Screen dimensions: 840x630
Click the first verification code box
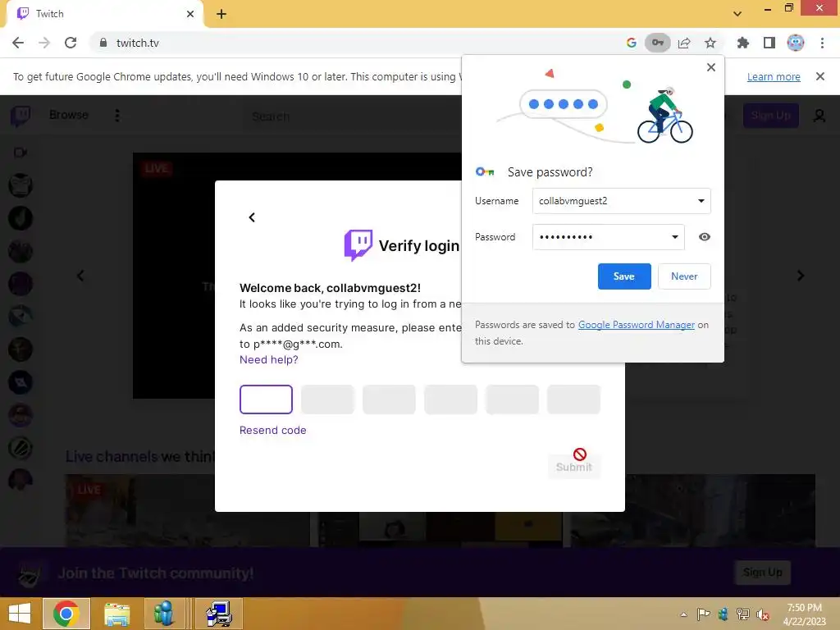pos(267,399)
